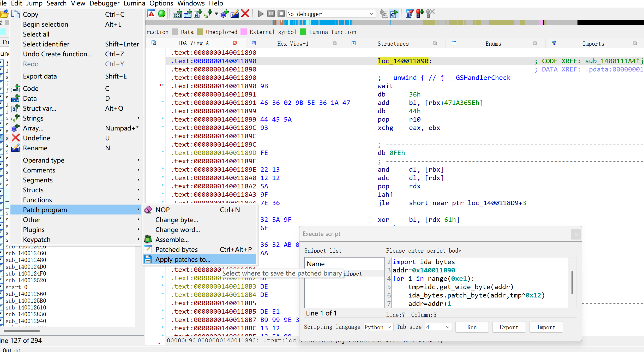Switch to the Hex View-1 tab
Viewport: 644px width, 352px height.
tap(293, 44)
